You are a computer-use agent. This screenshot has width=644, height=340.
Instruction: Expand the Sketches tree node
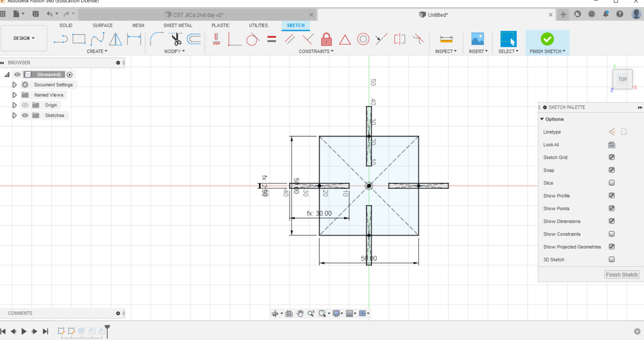point(14,116)
